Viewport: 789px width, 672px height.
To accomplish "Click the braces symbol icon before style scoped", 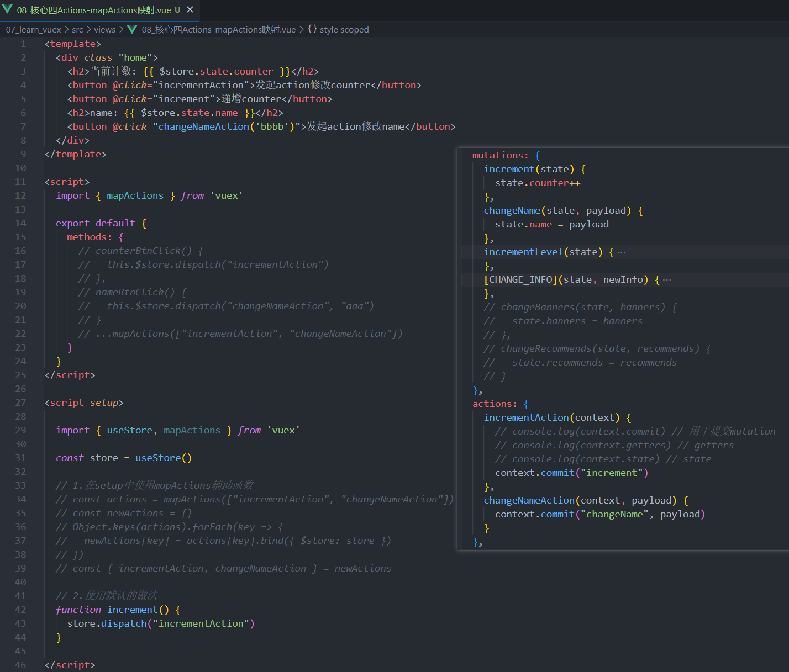I will [312, 29].
